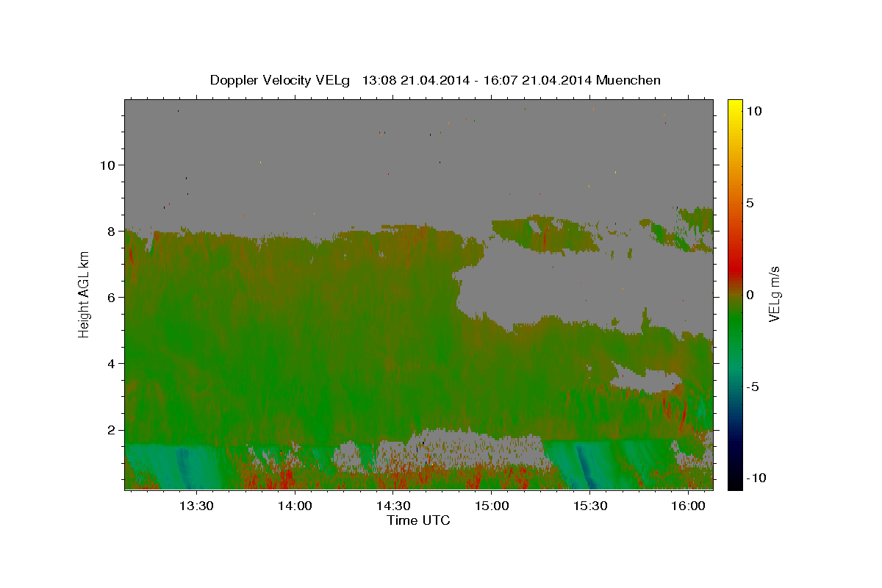Select the 'Time UTC' axis title

tap(418, 520)
